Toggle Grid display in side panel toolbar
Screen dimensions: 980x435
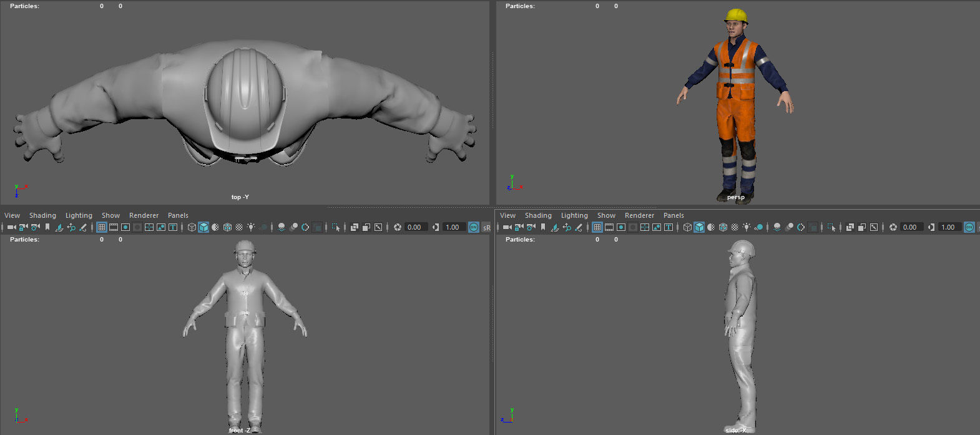(597, 227)
